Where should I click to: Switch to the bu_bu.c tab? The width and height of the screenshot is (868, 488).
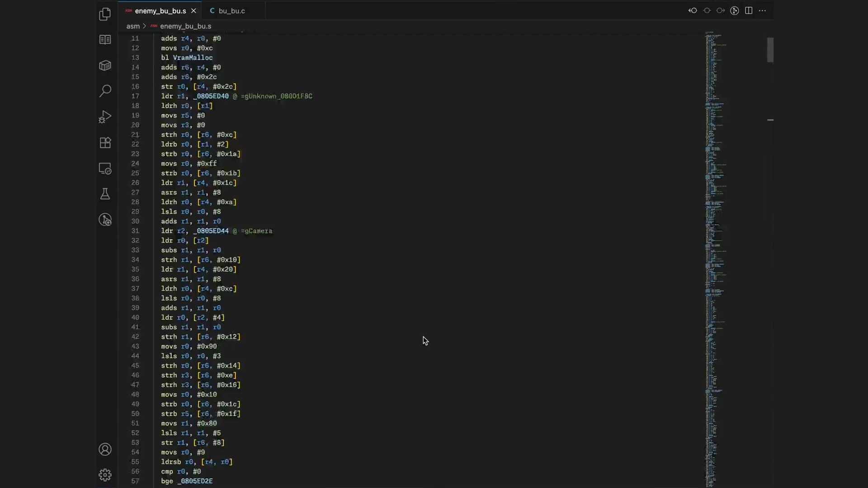(231, 11)
